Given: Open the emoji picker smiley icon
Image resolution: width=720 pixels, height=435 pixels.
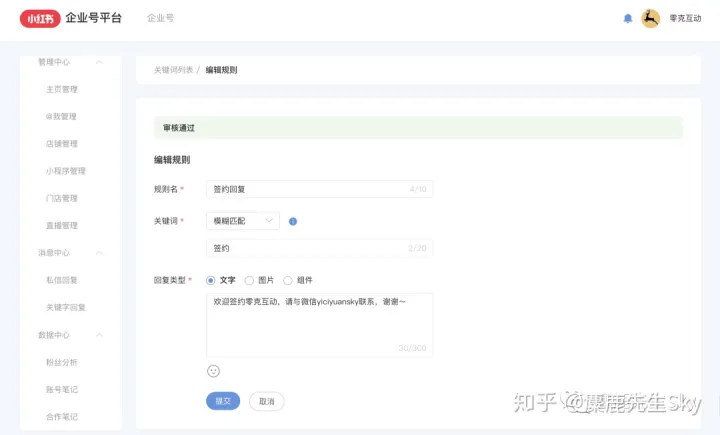Looking at the screenshot, I should pos(213,371).
